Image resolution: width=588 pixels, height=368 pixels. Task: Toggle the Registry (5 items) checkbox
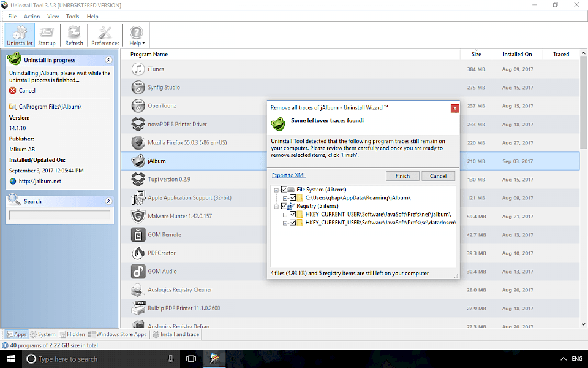(x=284, y=206)
